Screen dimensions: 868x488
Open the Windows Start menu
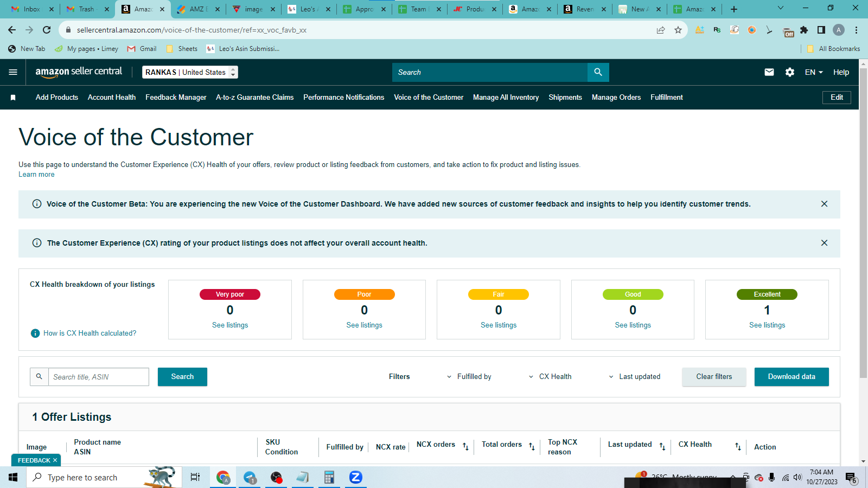(13, 477)
